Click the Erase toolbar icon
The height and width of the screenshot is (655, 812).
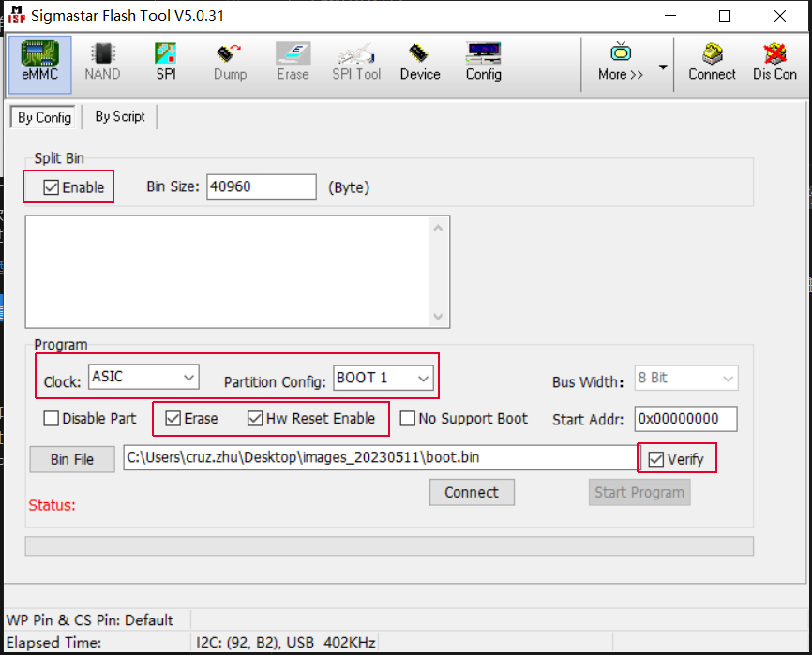[293, 64]
